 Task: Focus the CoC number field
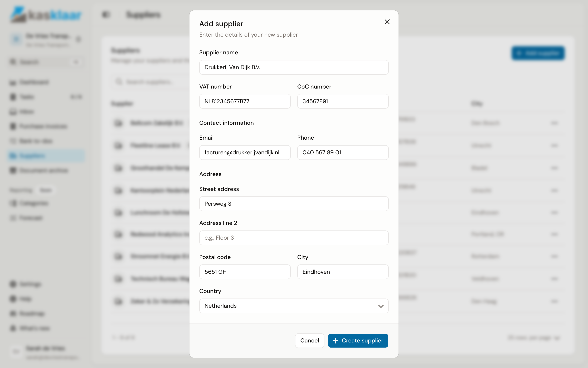[343, 101]
